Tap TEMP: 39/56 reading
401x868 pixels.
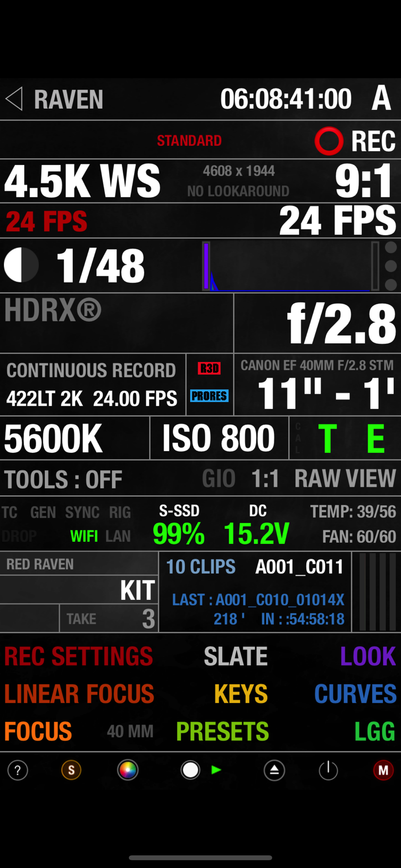(353, 512)
